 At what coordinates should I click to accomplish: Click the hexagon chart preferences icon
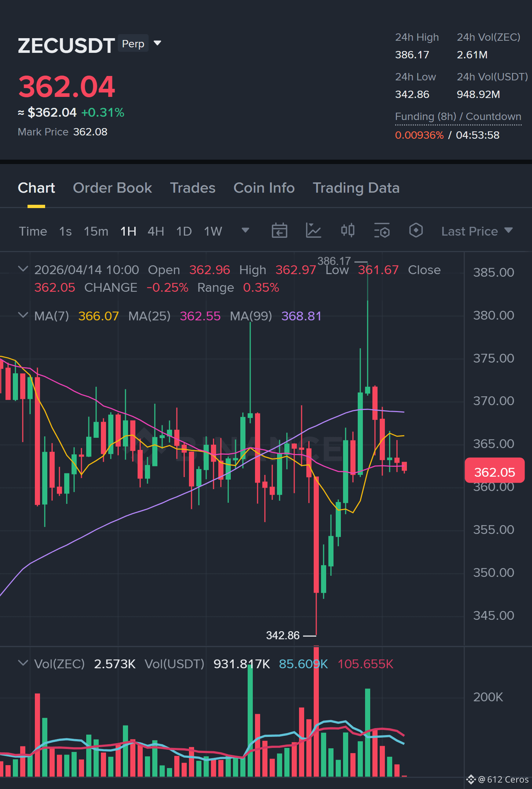click(416, 231)
